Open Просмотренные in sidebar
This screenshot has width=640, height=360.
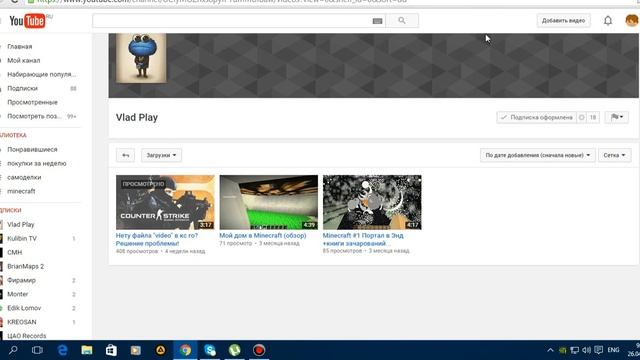(x=32, y=102)
